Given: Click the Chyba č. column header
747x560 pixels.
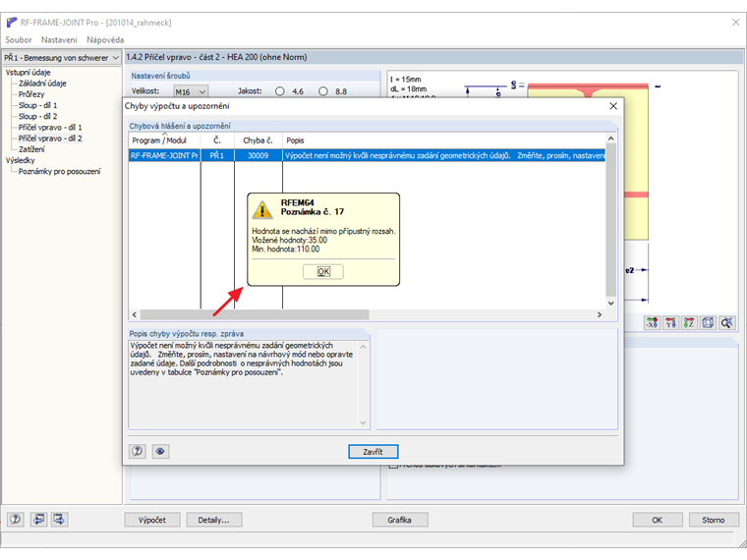Looking at the screenshot, I should (259, 140).
